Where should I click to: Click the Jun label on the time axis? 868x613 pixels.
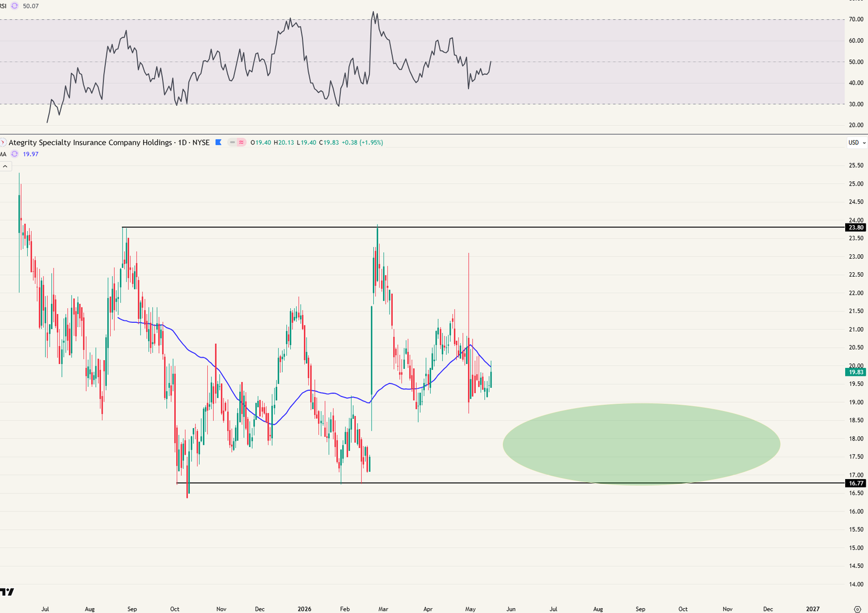(x=511, y=609)
